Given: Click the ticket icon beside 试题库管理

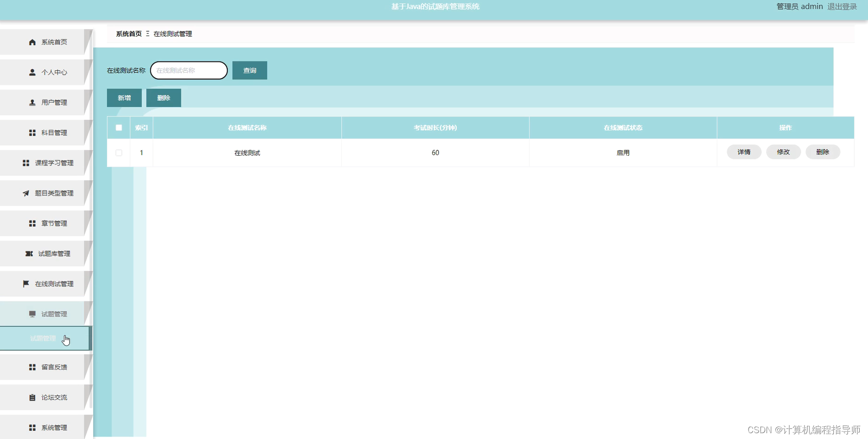Looking at the screenshot, I should click(x=29, y=254).
